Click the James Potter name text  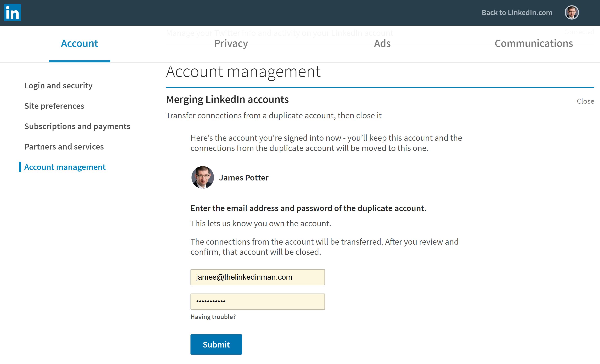tap(244, 178)
